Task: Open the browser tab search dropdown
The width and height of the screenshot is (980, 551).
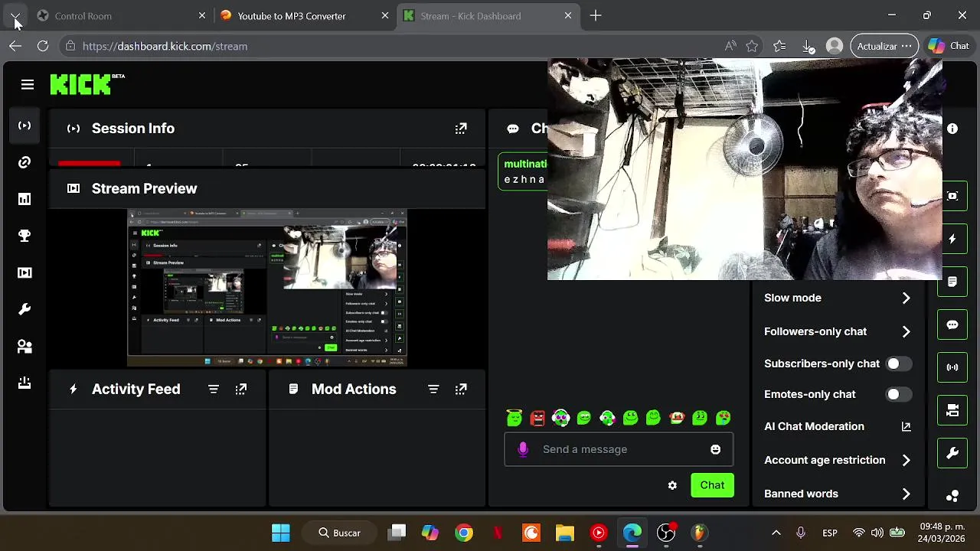Action: coord(15,15)
